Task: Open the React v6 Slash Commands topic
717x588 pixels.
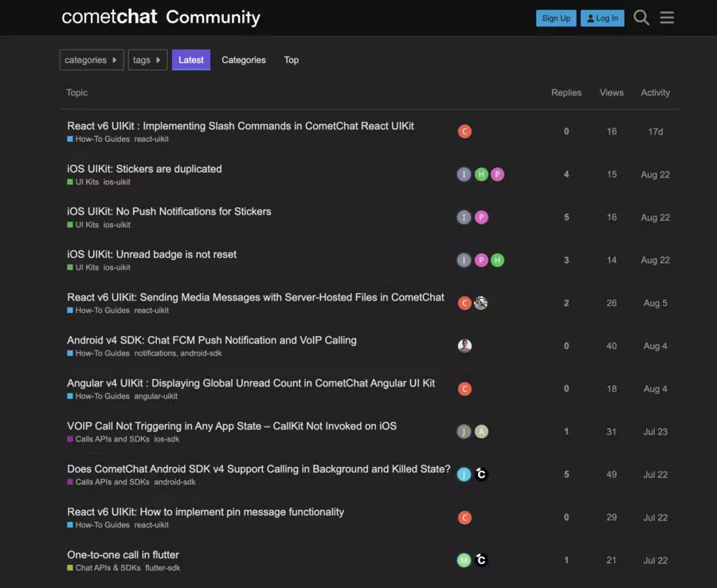Action: [x=240, y=125]
